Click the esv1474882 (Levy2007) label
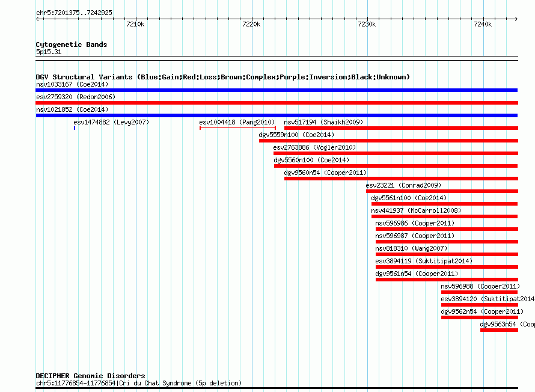Viewport: 535px width, 392px height. pos(111,122)
